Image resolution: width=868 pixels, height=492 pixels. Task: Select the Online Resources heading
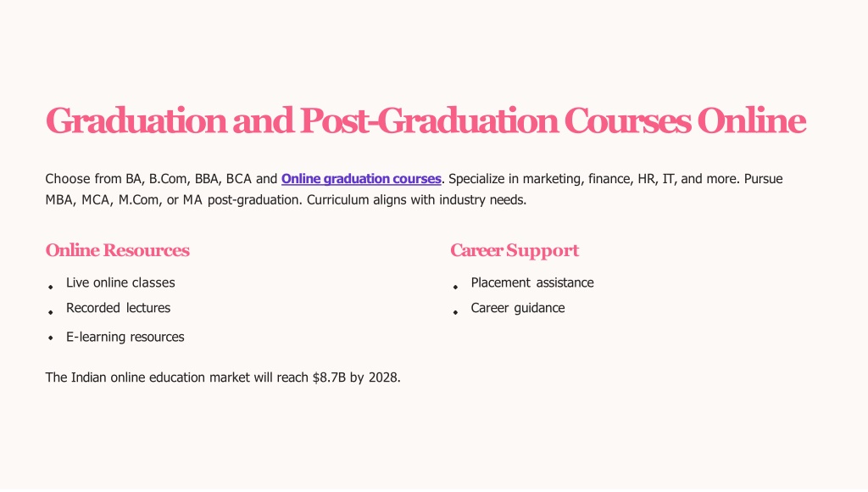point(117,250)
